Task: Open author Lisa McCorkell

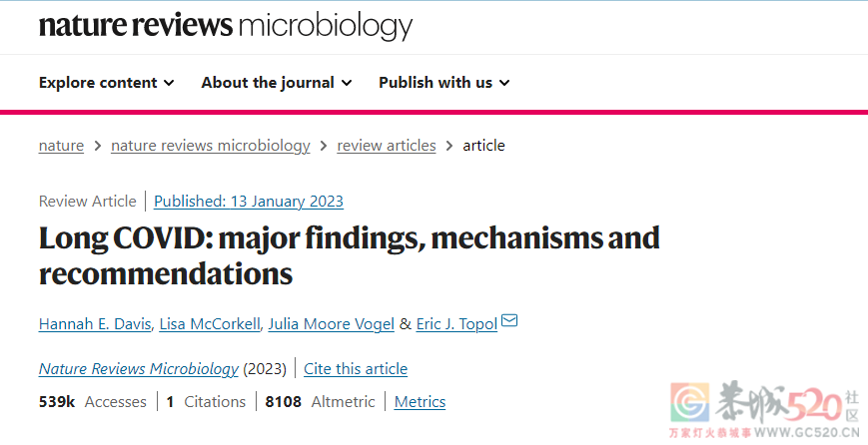Action: click(x=209, y=324)
